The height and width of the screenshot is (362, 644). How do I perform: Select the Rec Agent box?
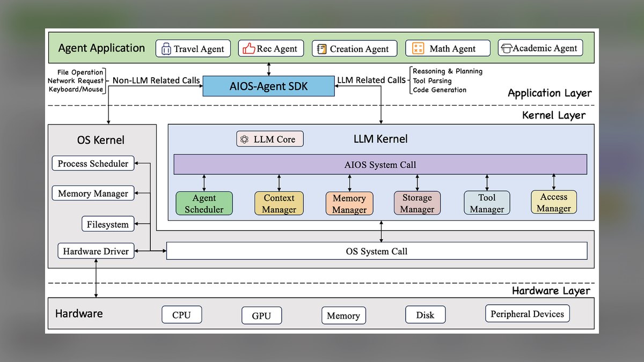(x=271, y=48)
